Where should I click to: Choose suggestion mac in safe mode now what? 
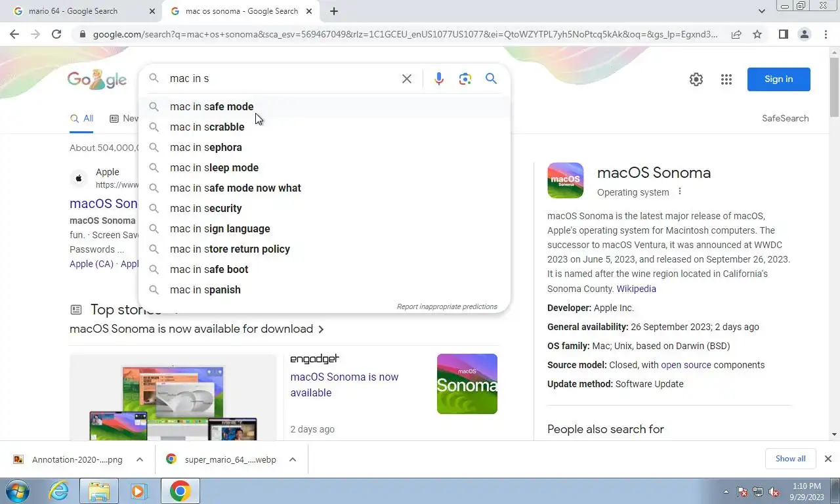point(324,188)
